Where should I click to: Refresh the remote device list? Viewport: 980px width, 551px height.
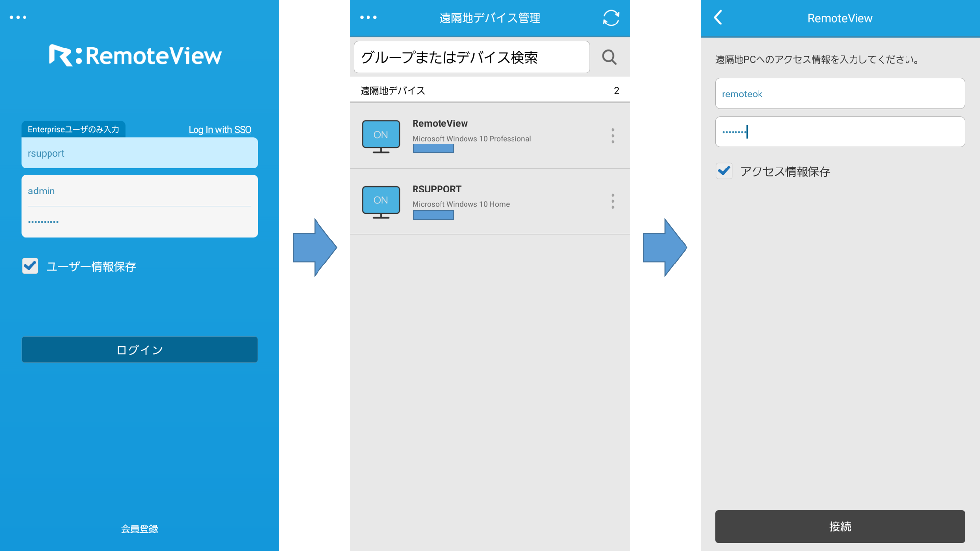[x=611, y=18]
